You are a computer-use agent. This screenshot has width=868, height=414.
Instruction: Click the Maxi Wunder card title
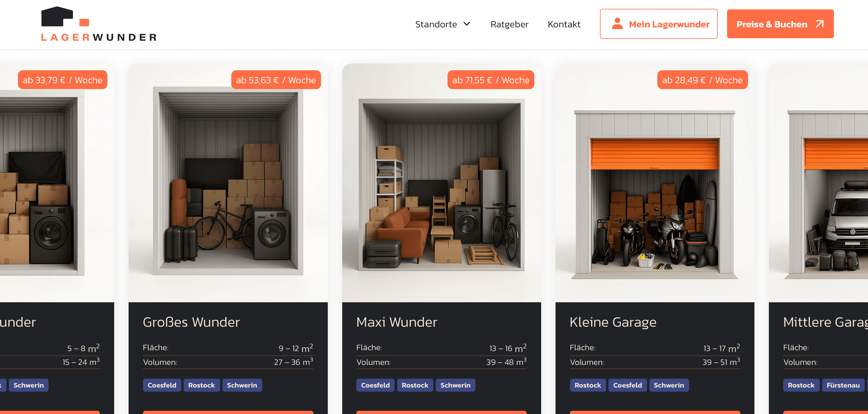point(397,322)
